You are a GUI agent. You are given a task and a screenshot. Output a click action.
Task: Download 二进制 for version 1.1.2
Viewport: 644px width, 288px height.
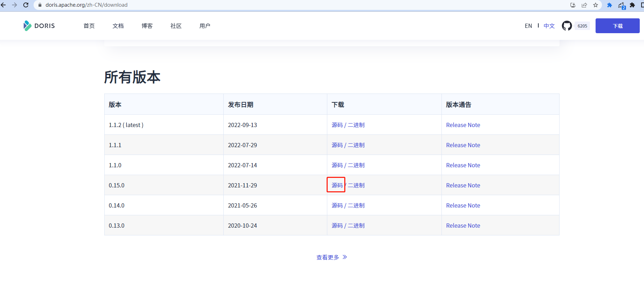click(356, 125)
